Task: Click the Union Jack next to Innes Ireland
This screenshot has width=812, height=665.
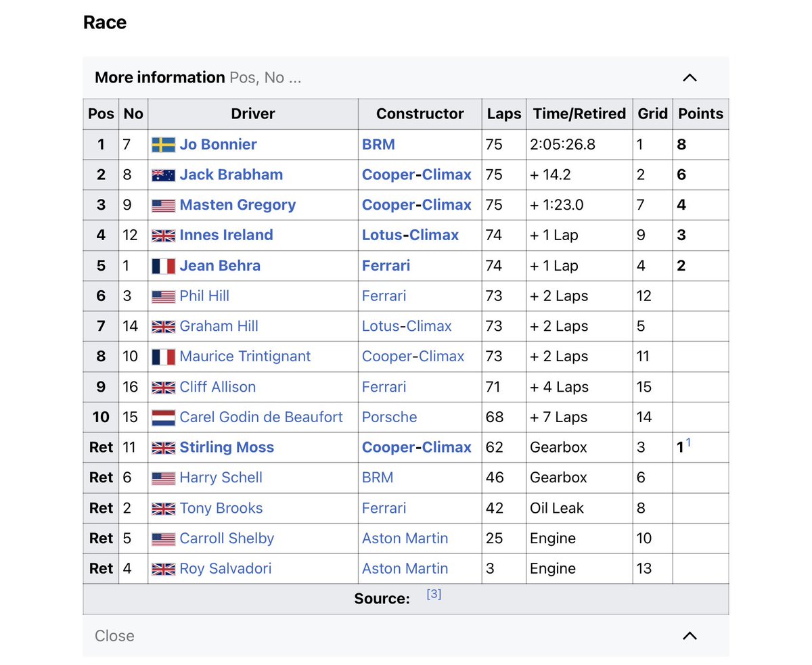Action: pos(162,235)
